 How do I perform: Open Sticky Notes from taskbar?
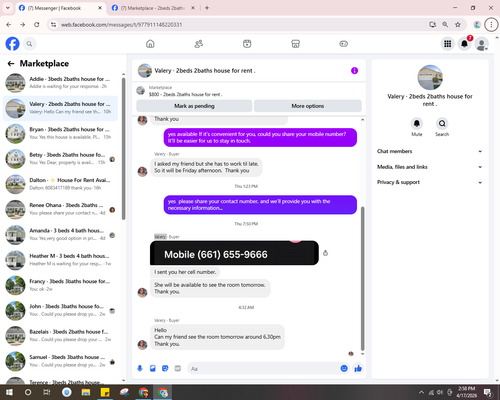coord(105,392)
